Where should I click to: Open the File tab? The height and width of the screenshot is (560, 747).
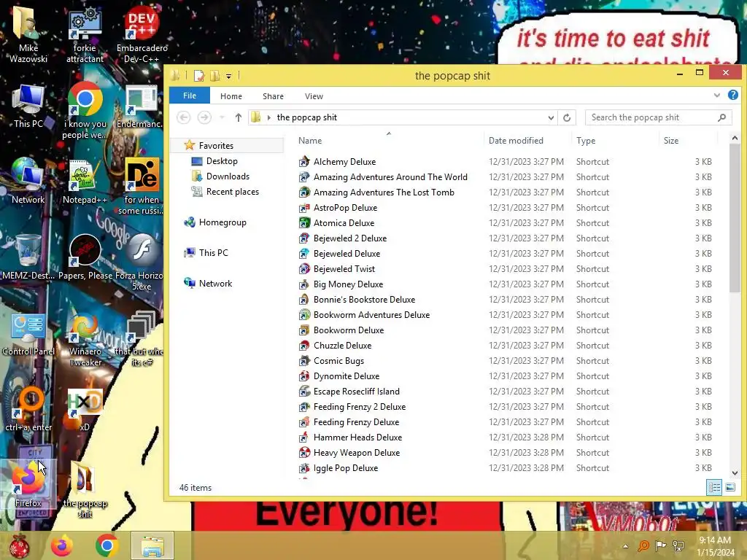pos(190,96)
